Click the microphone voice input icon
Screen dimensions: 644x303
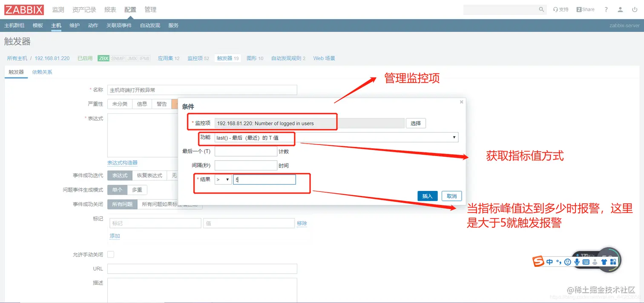click(x=577, y=262)
